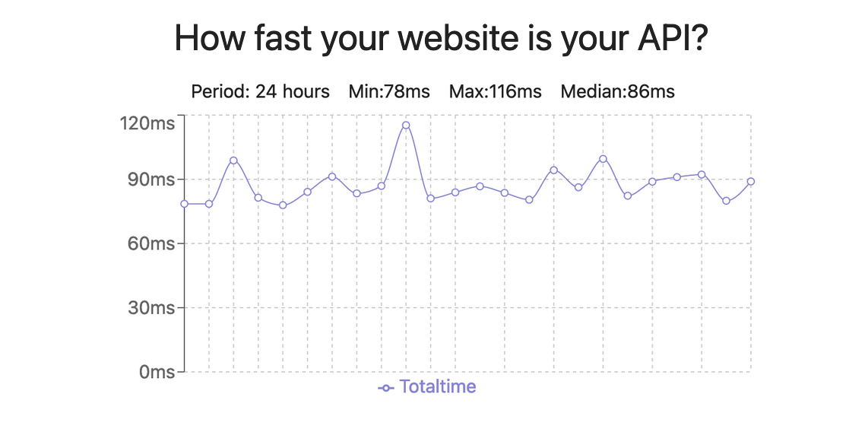Image resolution: width=868 pixels, height=429 pixels.
Task: Click the 0ms y-axis label
Action: [x=157, y=372]
